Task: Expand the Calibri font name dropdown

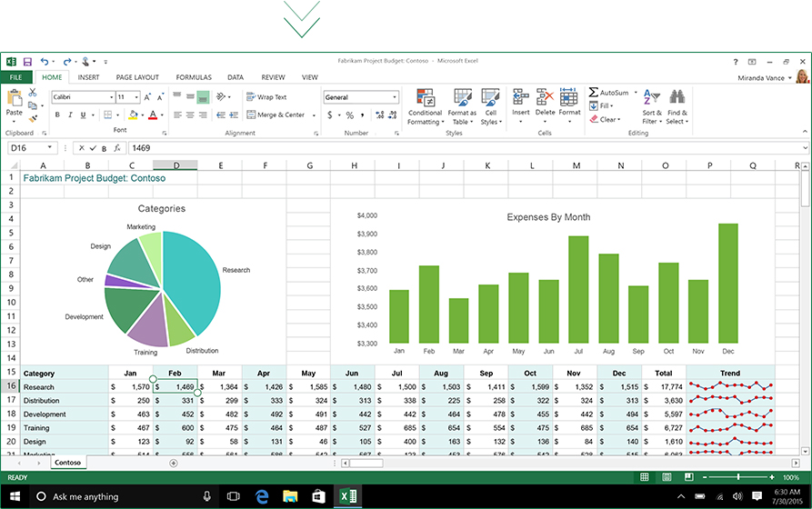Action: (111, 97)
